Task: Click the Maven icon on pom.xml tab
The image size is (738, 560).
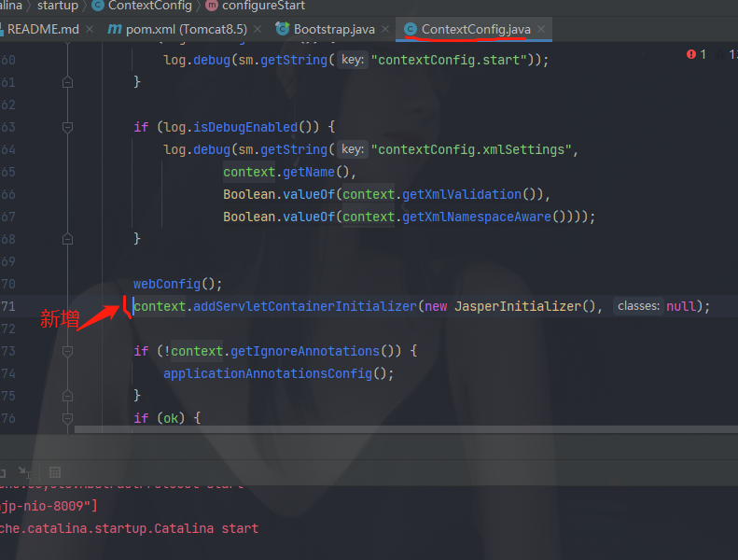Action: click(115, 30)
